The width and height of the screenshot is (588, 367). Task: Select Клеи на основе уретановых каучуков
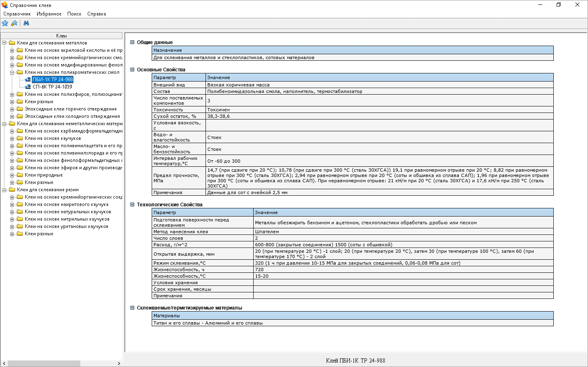(66, 226)
